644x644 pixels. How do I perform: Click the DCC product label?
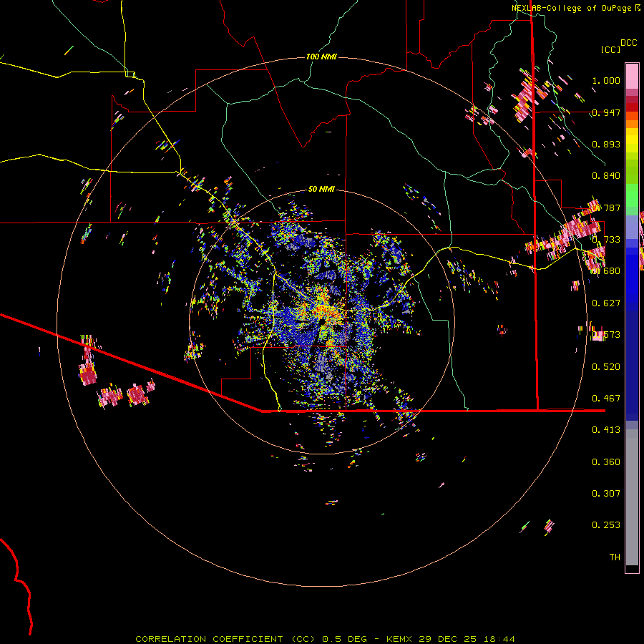click(x=629, y=43)
